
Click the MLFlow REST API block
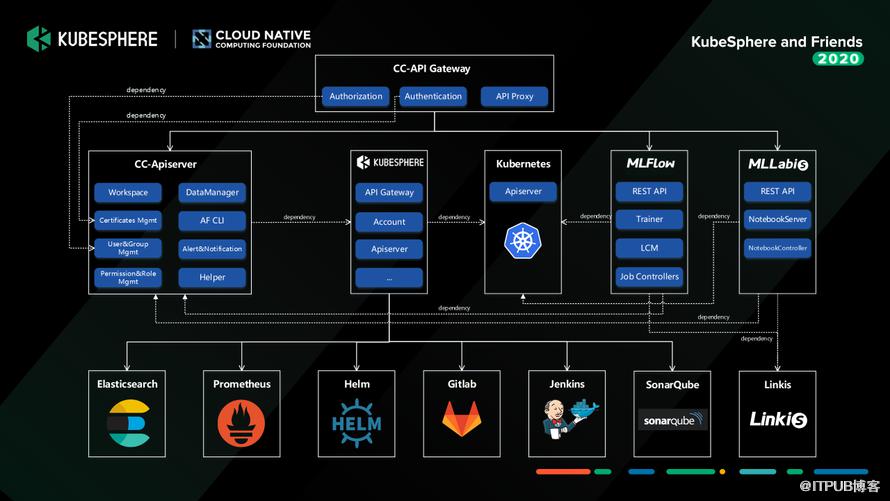[649, 191]
